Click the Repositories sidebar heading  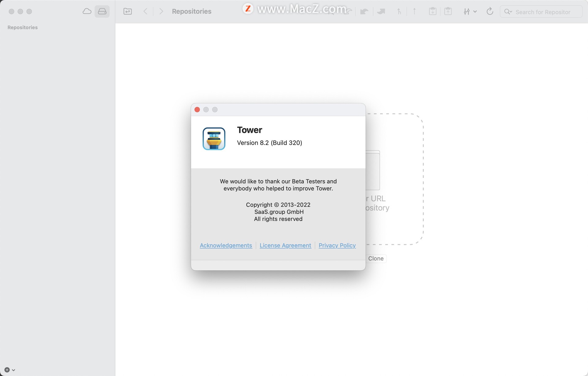(23, 27)
